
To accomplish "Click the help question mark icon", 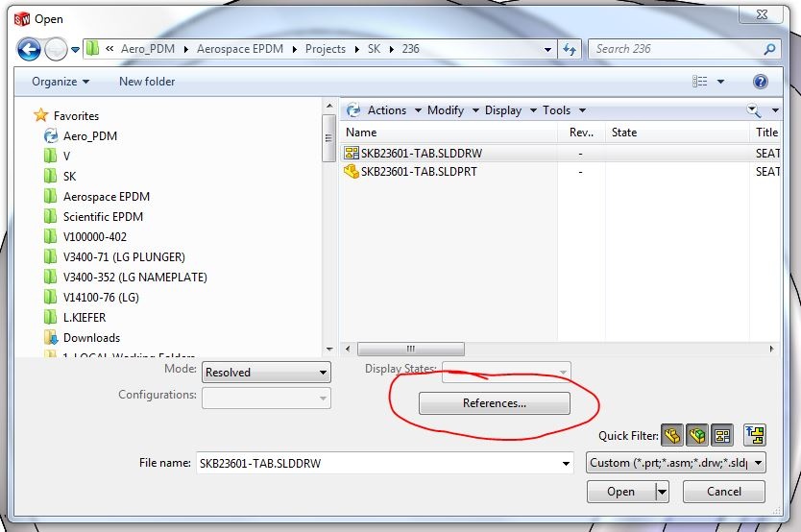I will point(760,82).
